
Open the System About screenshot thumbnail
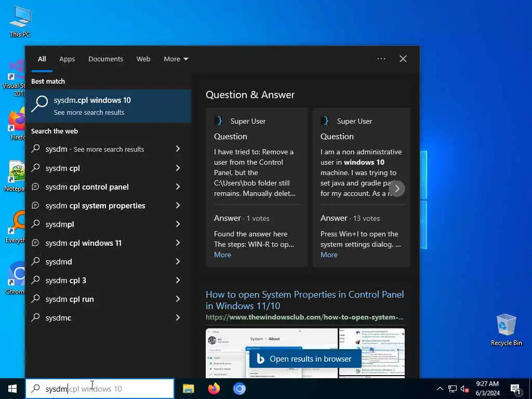coord(271,353)
